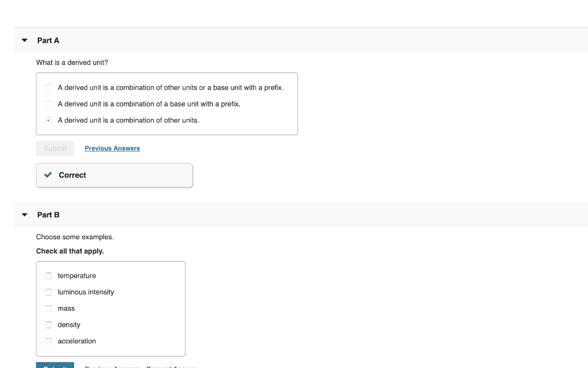
Task: Click the greyed-out Submit button in Part A
Action: pyautogui.click(x=55, y=148)
